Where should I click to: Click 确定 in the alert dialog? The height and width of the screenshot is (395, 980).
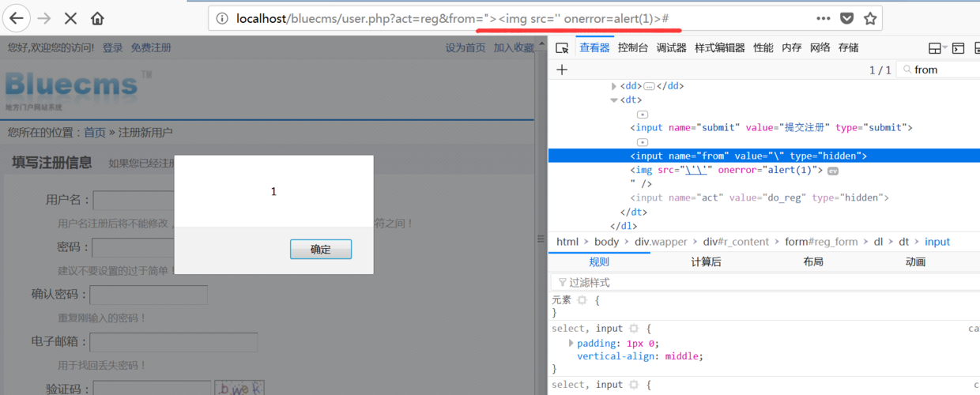click(x=321, y=250)
